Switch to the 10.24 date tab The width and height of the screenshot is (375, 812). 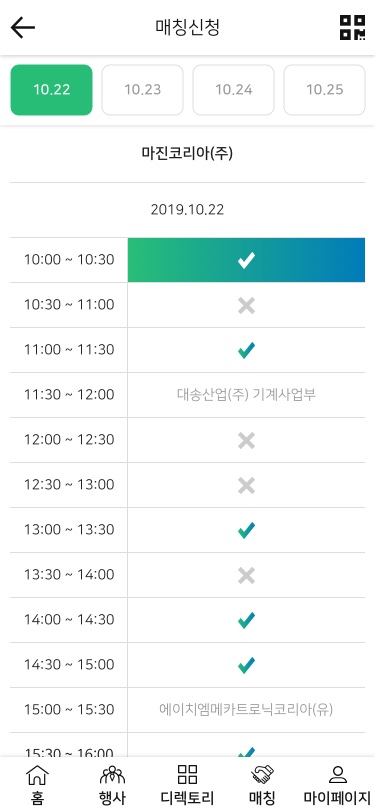coord(234,90)
